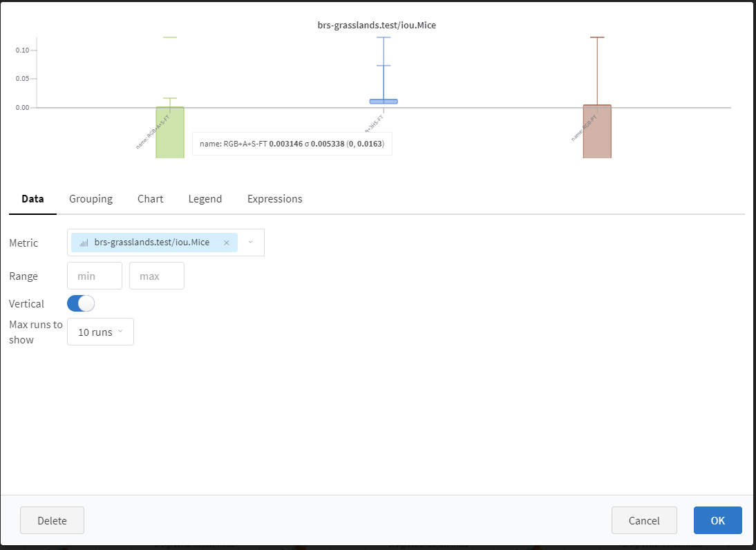Screen dimensions: 756x550
Task: Click the bar-chart icon in the metric tag
Action: click(84, 243)
